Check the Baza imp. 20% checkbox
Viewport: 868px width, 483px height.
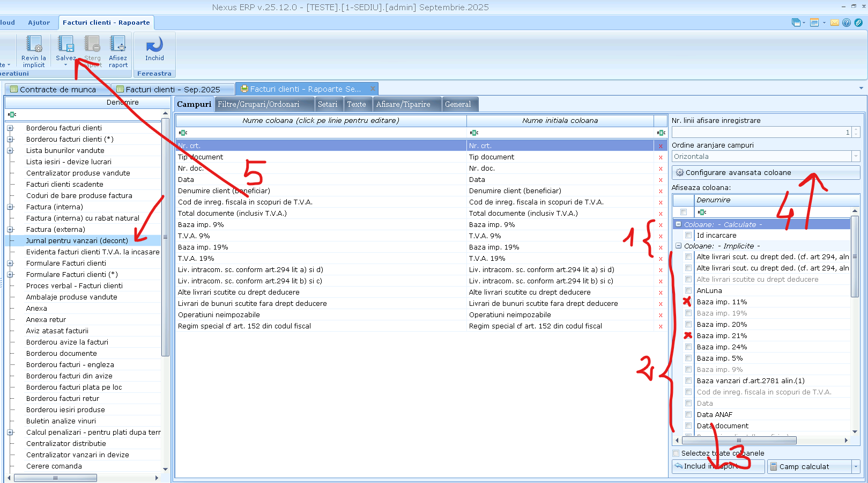(x=688, y=325)
